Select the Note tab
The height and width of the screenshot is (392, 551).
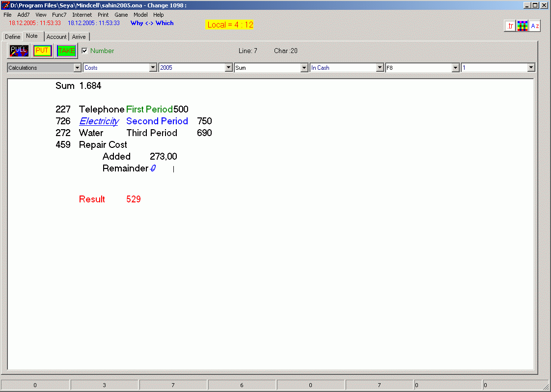click(32, 36)
